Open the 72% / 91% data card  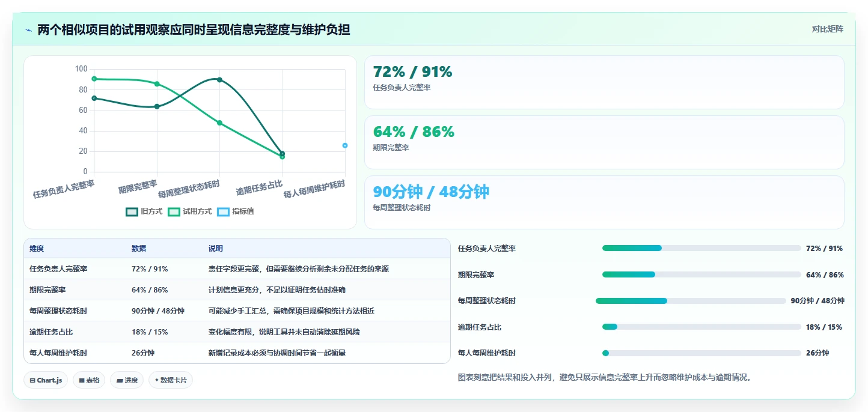(x=604, y=82)
